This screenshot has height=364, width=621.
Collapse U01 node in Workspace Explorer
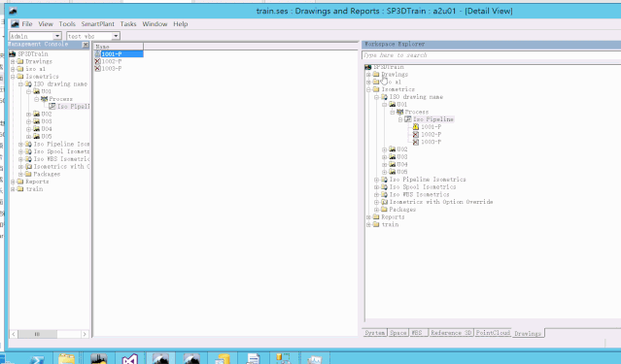pyautogui.click(x=384, y=105)
